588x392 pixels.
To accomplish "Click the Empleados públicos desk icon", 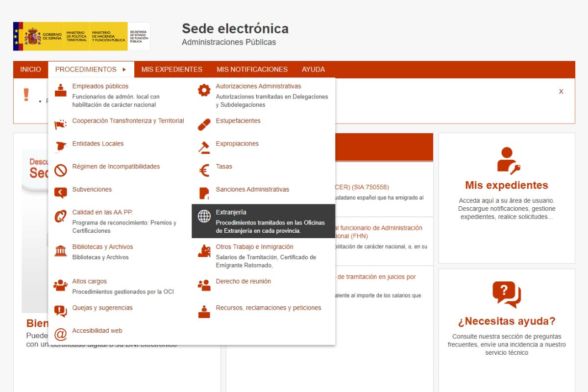I will click(x=60, y=91).
